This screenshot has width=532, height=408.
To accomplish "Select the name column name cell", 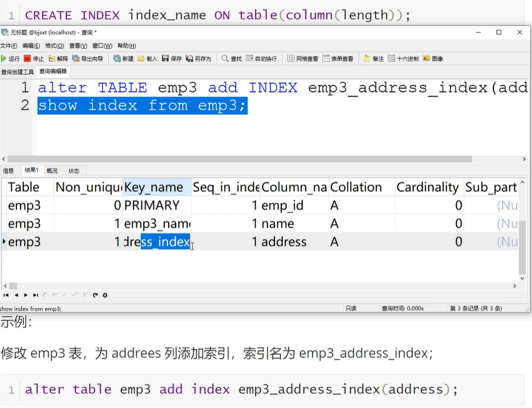I will click(x=294, y=224).
